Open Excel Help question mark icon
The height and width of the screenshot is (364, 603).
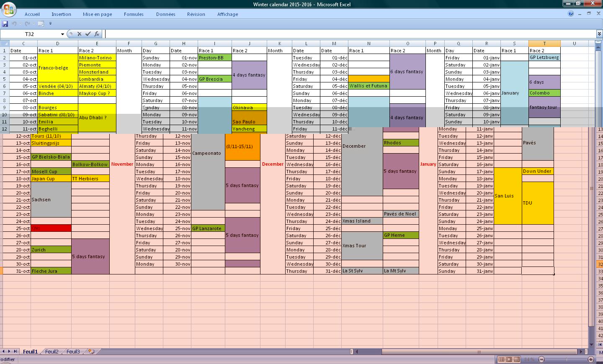click(570, 14)
